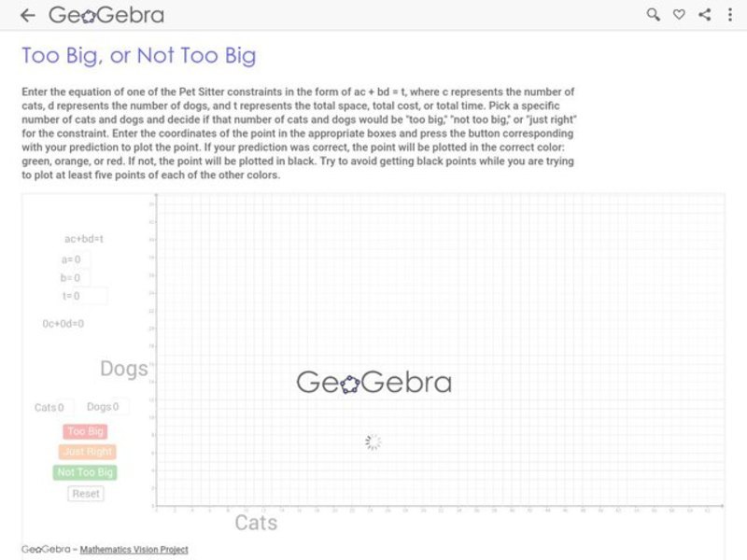The height and width of the screenshot is (560, 747).
Task: Click the back arrow in the header
Action: click(27, 14)
